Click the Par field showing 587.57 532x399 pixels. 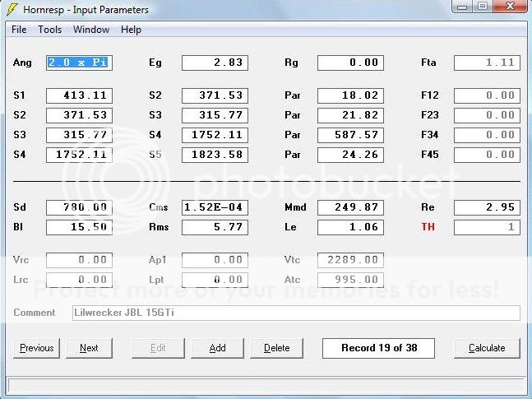point(350,135)
